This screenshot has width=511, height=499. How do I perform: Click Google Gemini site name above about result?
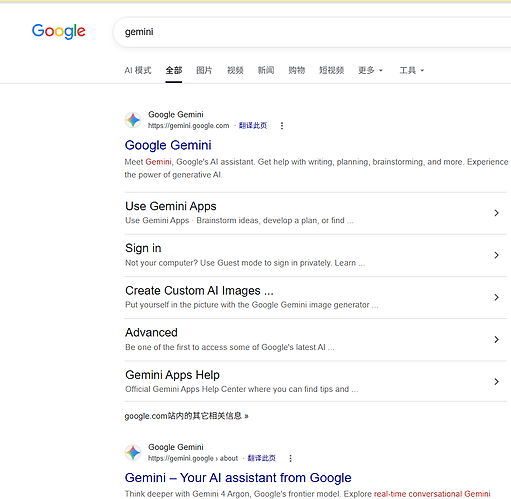tap(176, 447)
